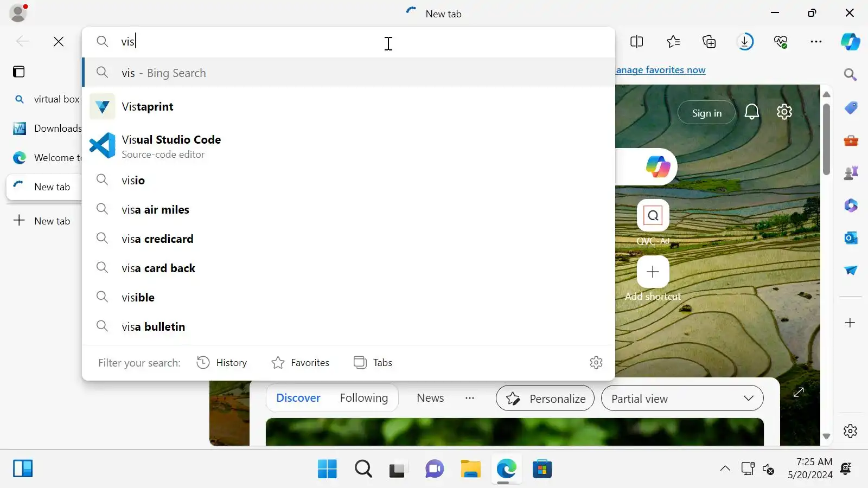
Task: Open Browser essentials heart icon
Action: [781, 42]
